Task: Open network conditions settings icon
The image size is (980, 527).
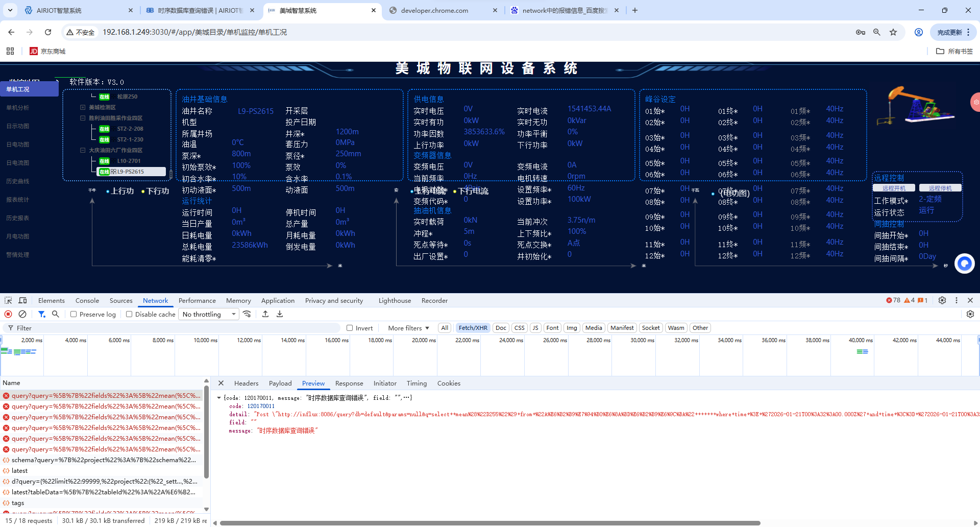Action: tap(248, 314)
